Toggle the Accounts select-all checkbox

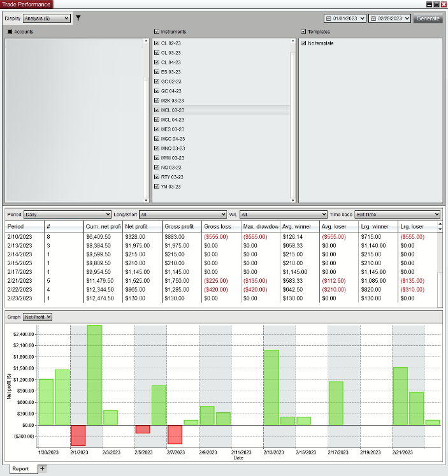tap(10, 31)
